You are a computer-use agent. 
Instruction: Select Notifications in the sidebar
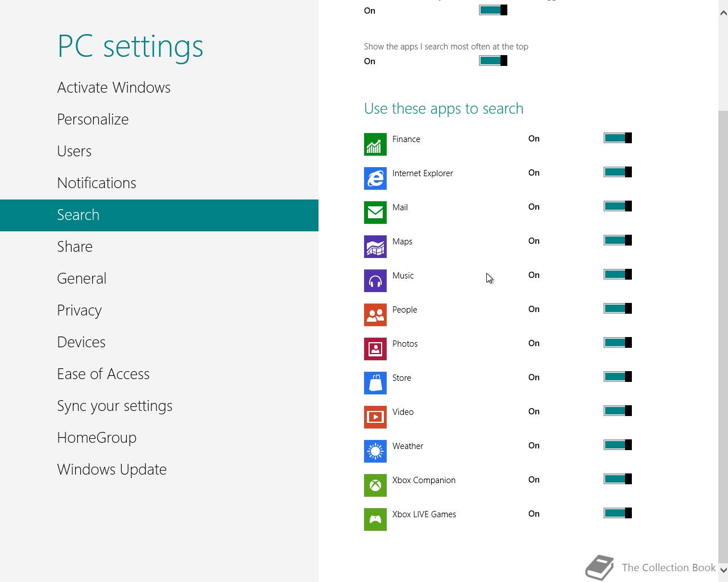pyautogui.click(x=159, y=183)
